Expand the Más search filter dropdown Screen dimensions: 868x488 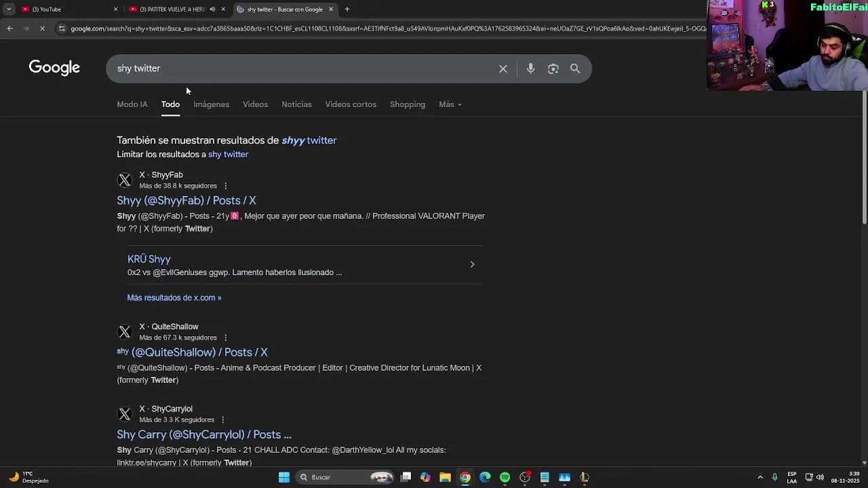[450, 104]
